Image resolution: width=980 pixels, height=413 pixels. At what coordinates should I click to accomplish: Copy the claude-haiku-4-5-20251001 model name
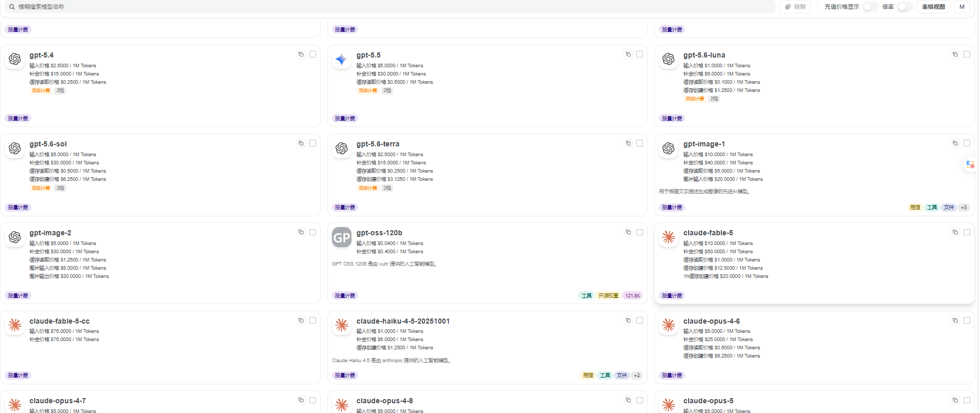click(x=628, y=321)
